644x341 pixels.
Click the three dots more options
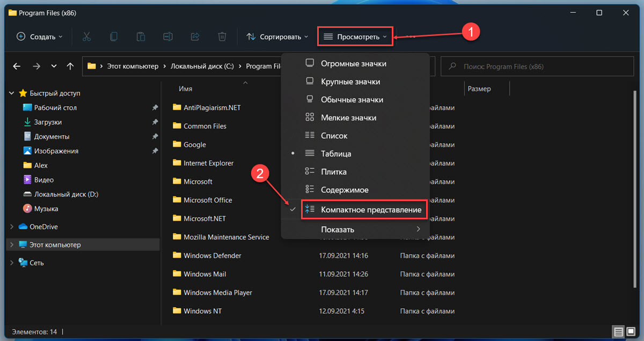(x=411, y=36)
